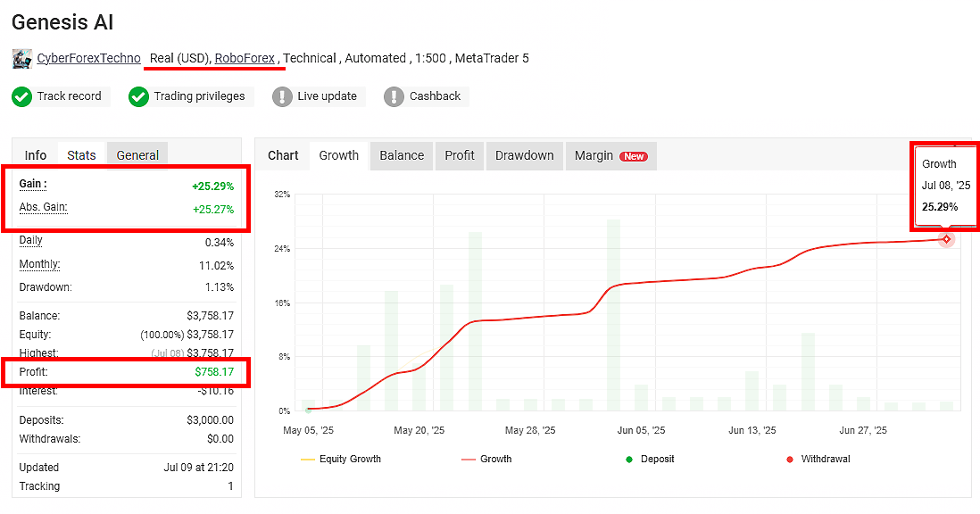The width and height of the screenshot is (980, 514).
Task: Select the $3,000.00 deposits value
Action: coord(210,419)
